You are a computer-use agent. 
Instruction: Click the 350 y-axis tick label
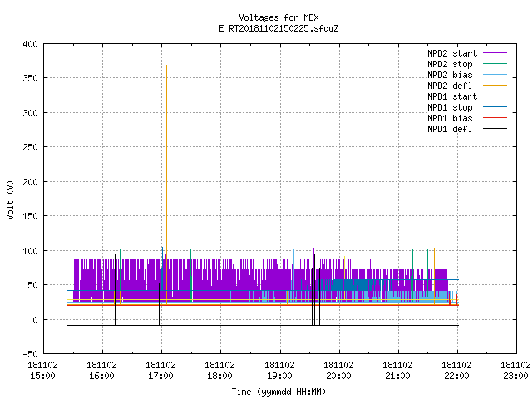pyautogui.click(x=30, y=78)
